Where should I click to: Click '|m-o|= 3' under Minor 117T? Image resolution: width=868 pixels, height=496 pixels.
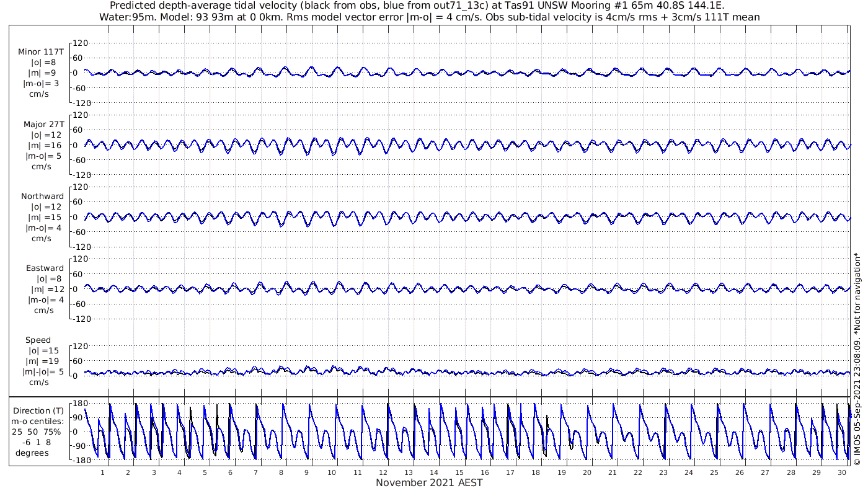(42, 84)
